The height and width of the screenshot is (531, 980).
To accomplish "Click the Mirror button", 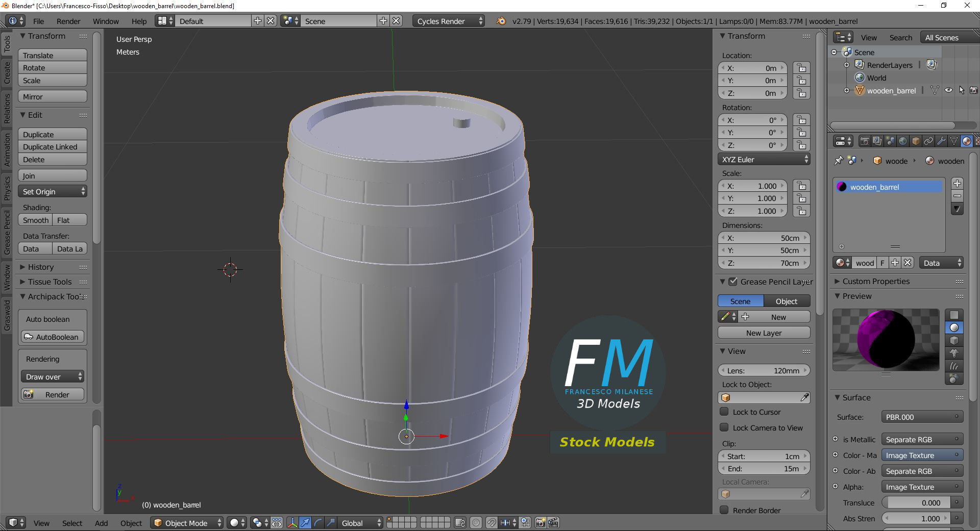I will [53, 96].
